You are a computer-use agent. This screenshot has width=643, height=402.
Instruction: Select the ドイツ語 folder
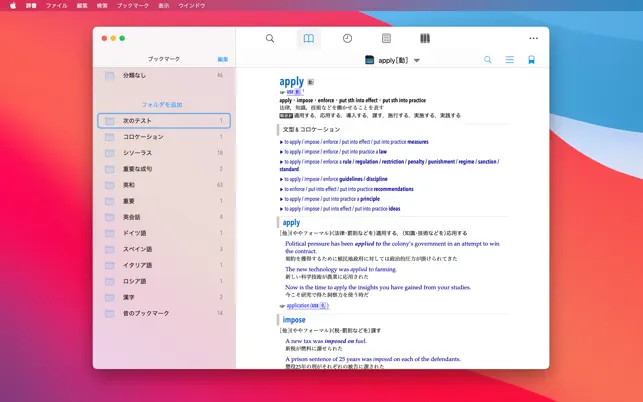click(x=164, y=233)
